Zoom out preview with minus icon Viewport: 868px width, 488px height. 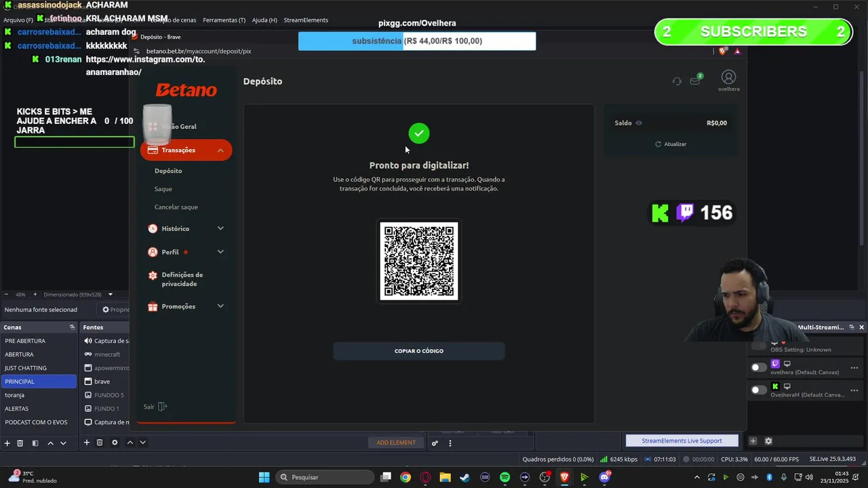click(7, 295)
